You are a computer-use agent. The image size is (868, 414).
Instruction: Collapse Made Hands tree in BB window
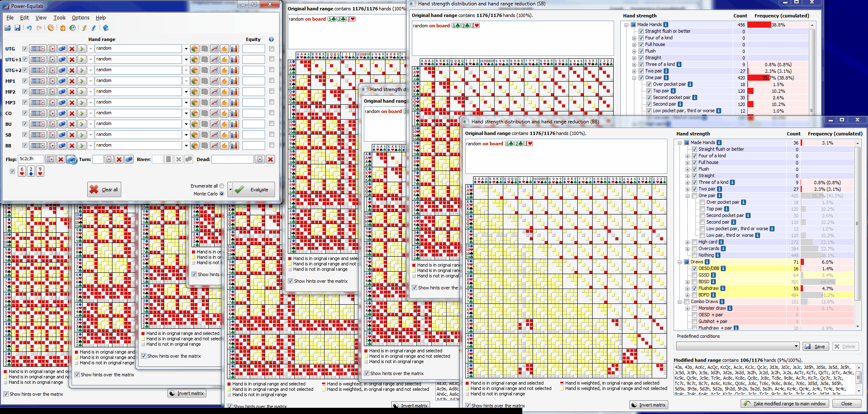point(680,143)
